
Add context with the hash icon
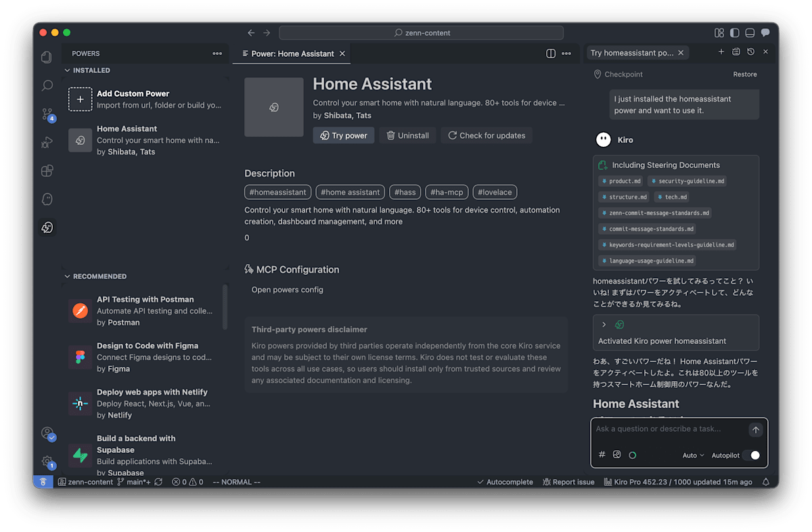(x=602, y=455)
